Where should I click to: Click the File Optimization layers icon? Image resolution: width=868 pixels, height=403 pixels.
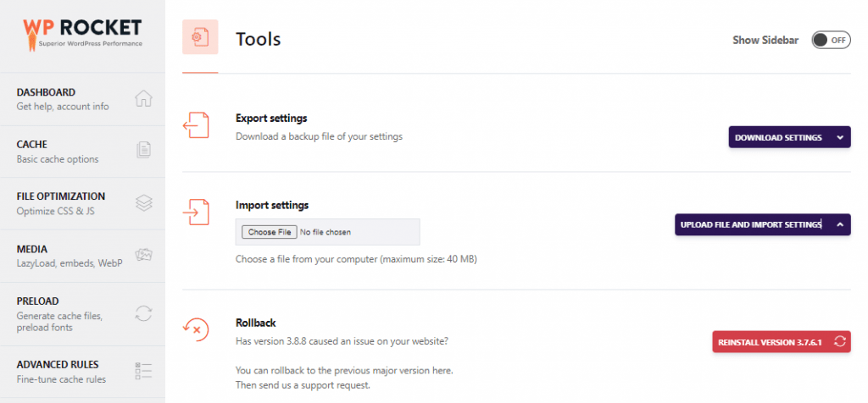pyautogui.click(x=143, y=203)
